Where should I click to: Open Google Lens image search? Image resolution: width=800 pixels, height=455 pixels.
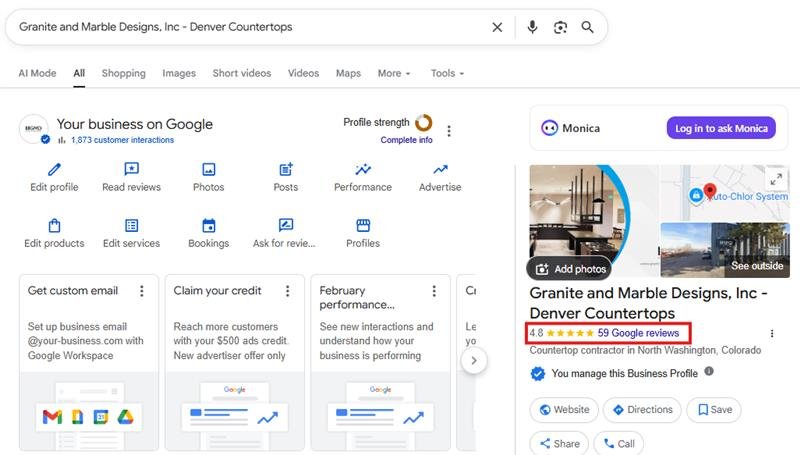click(560, 27)
